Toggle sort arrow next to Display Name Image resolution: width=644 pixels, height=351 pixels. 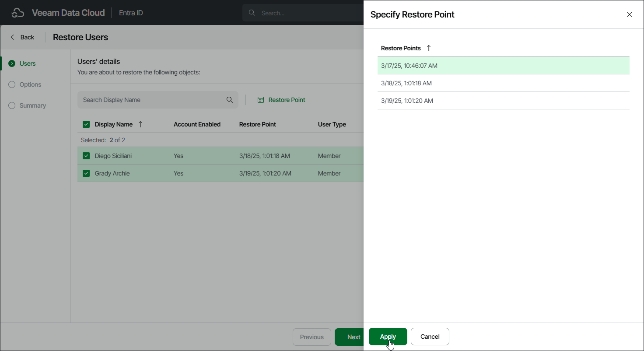point(140,124)
